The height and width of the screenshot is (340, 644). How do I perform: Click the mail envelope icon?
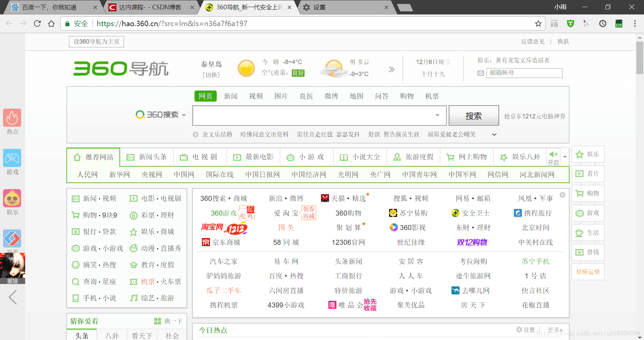[x=481, y=73]
